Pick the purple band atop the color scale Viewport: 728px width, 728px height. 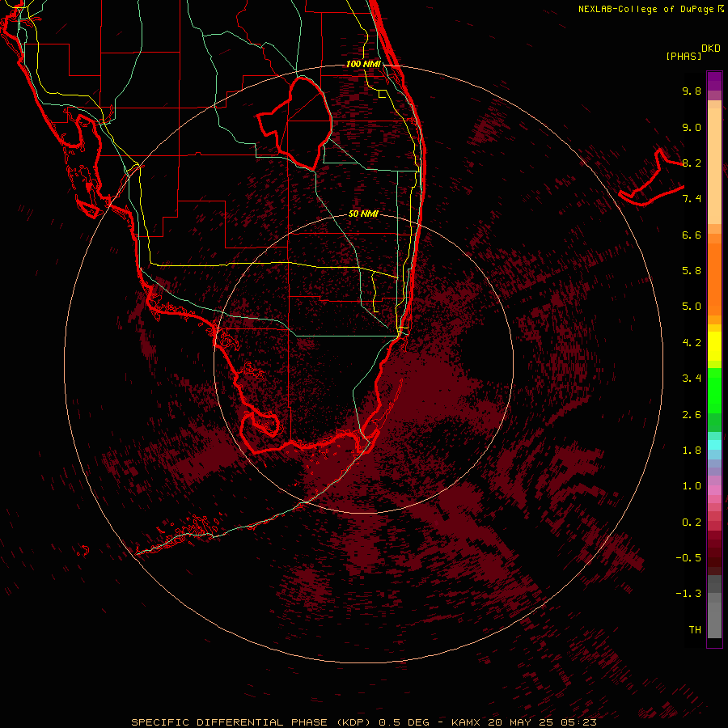pyautogui.click(x=714, y=81)
